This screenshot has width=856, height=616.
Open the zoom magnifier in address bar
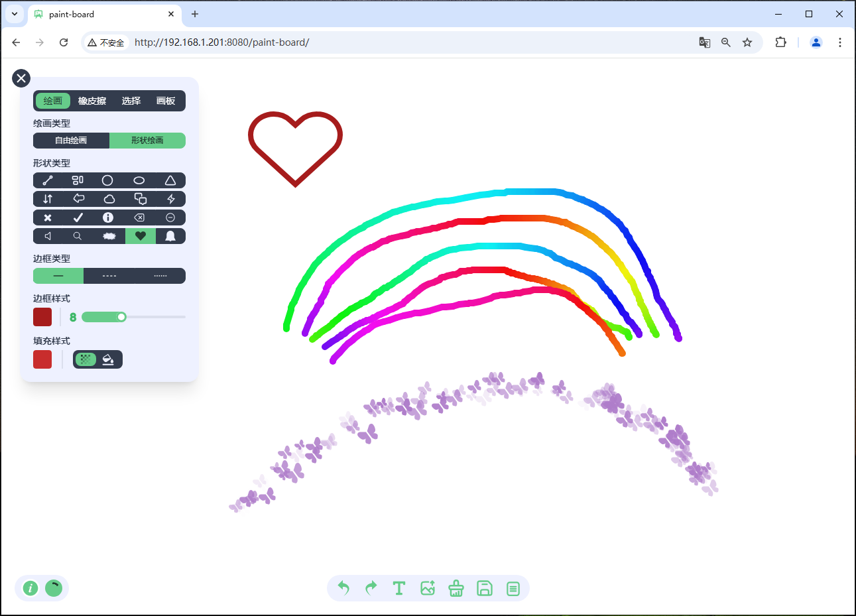(x=726, y=42)
